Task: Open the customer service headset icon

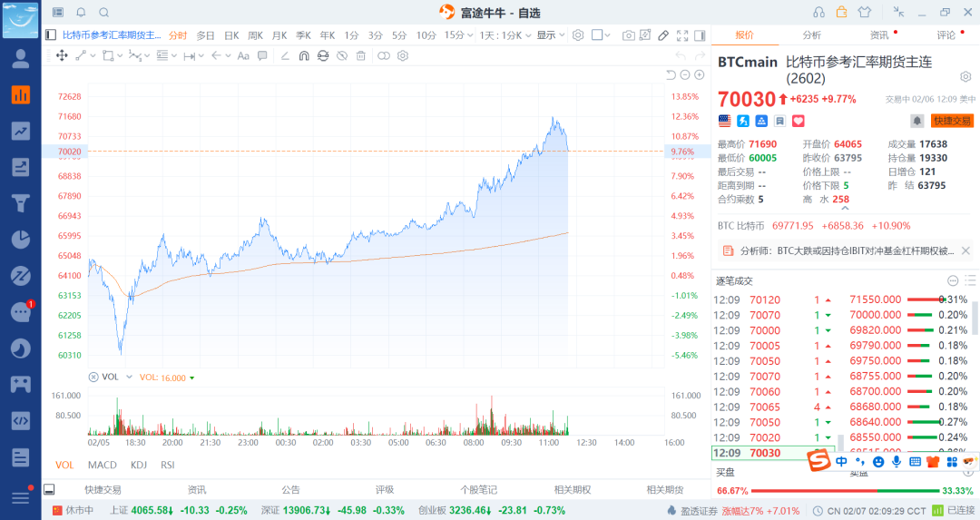Action: tap(818, 13)
